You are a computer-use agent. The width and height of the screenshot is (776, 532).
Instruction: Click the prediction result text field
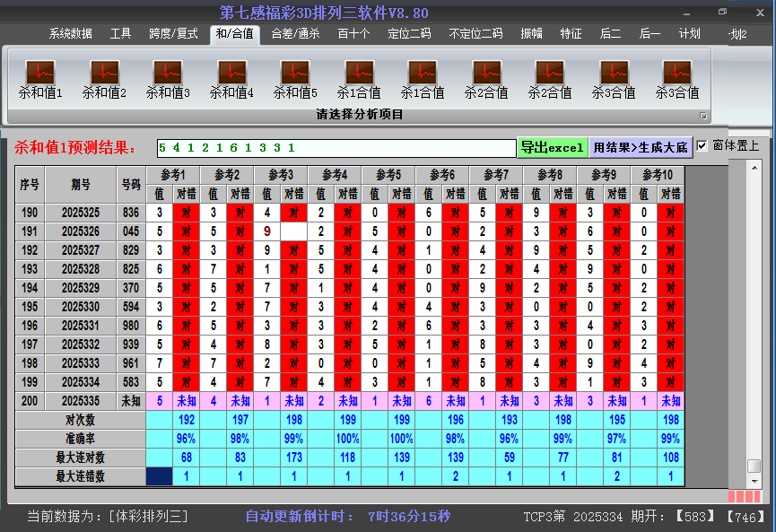click(336, 147)
